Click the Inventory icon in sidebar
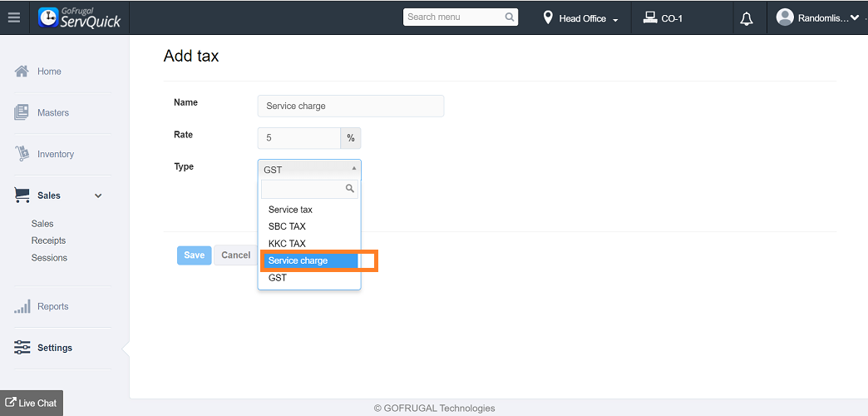 22,154
